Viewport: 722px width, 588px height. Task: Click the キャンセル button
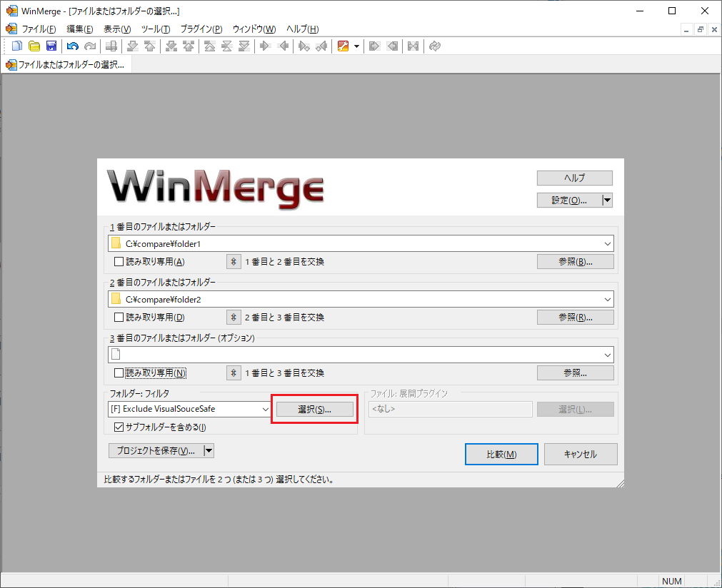point(581,455)
